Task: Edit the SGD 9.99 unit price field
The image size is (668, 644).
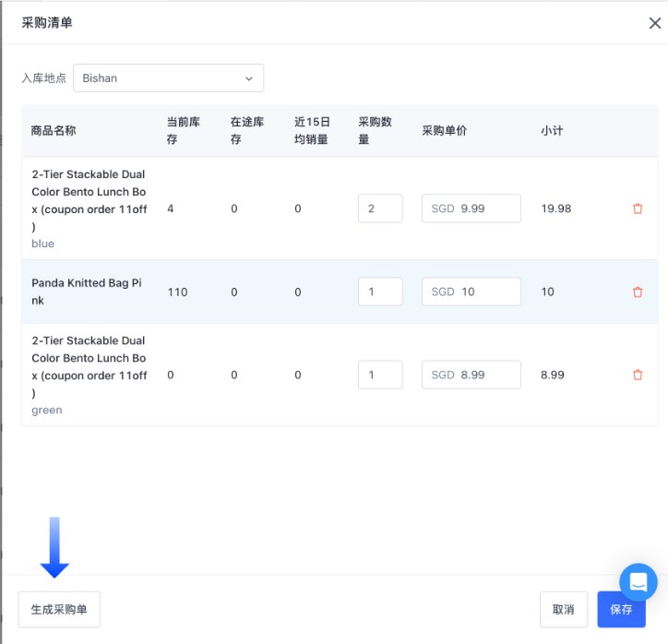Action: 471,209
